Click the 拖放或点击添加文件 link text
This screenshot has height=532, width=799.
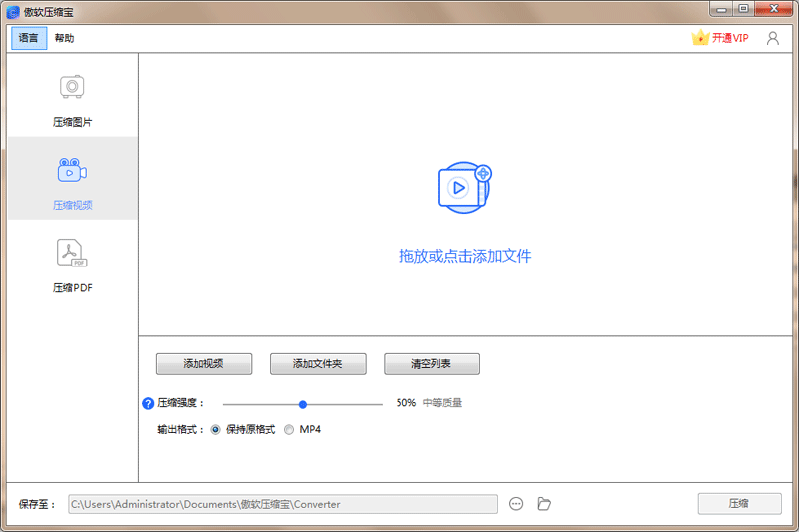tap(465, 256)
